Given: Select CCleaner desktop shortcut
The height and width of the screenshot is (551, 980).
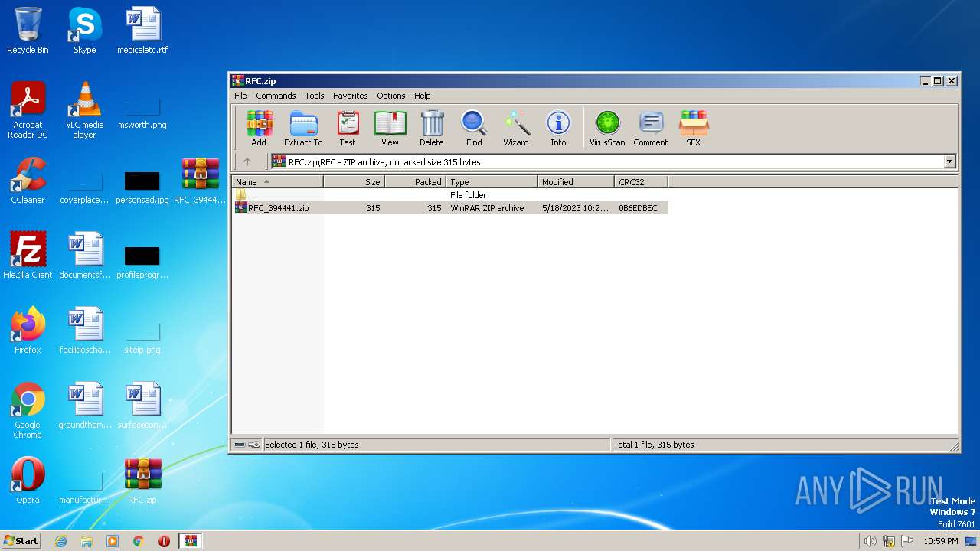Looking at the screenshot, I should pyautogui.click(x=28, y=181).
